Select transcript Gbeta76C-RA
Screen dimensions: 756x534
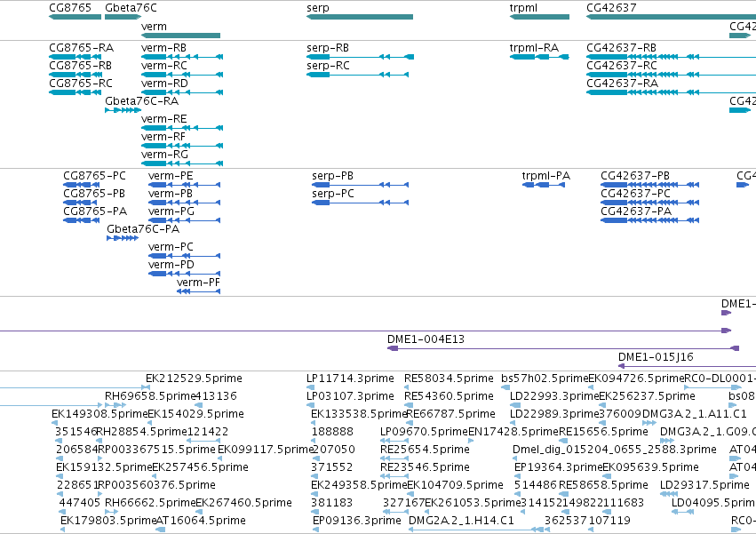(123, 110)
